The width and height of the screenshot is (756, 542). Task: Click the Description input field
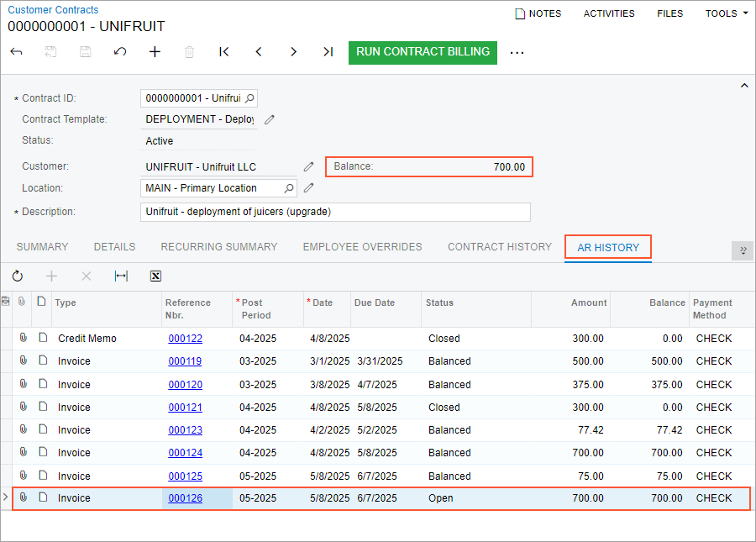coord(335,212)
